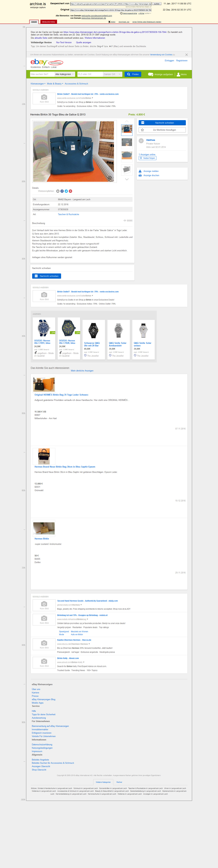Share the listing via Twitter icon
This screenshot has height=868, width=218.
[x=66, y=191]
